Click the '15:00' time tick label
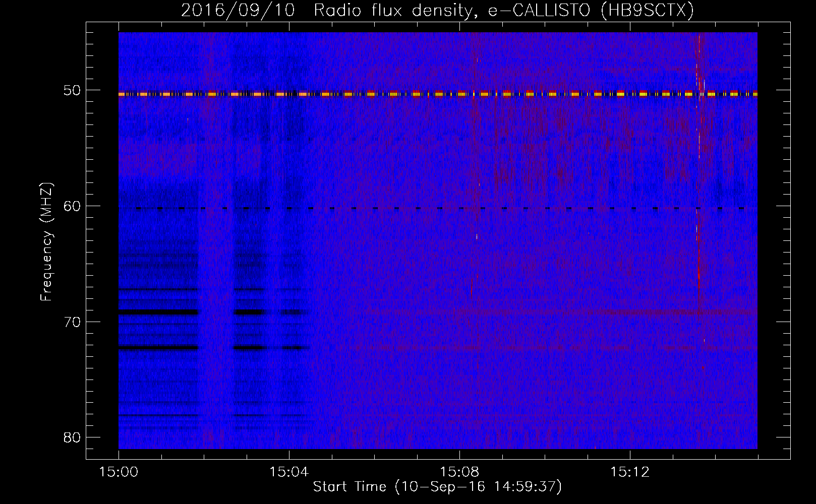 (119, 472)
